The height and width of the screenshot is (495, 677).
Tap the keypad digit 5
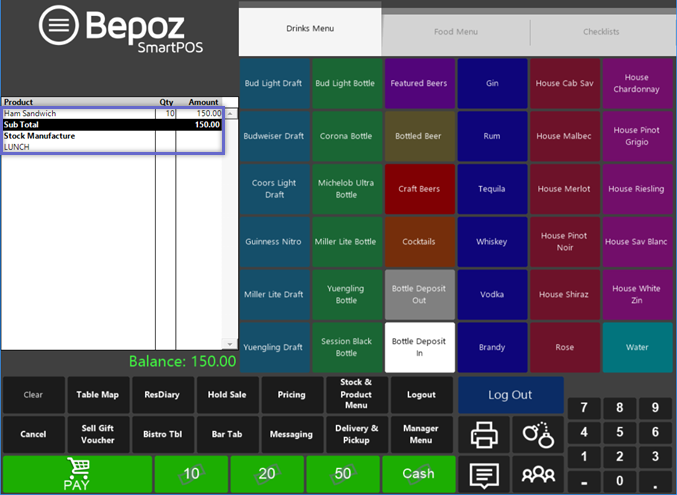click(x=620, y=432)
